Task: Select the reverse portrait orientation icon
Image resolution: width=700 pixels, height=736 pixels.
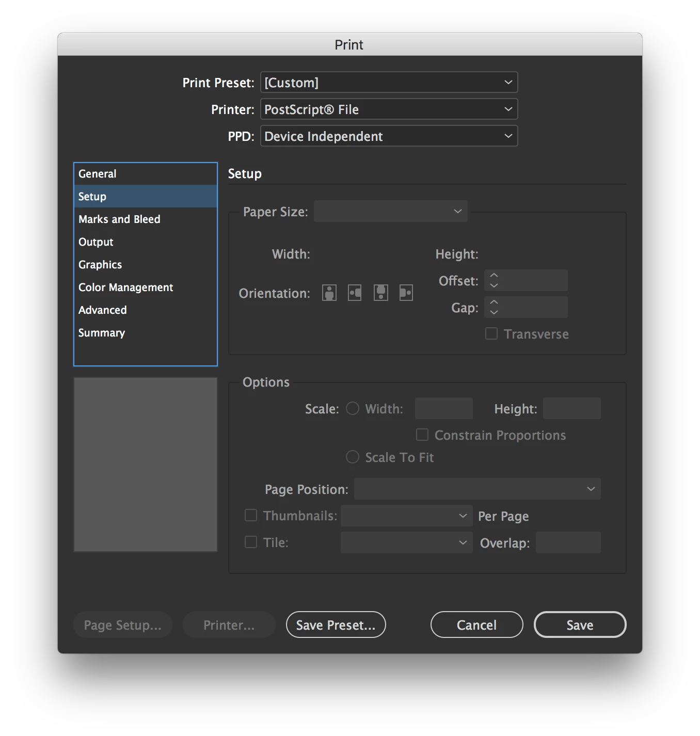Action: click(381, 293)
